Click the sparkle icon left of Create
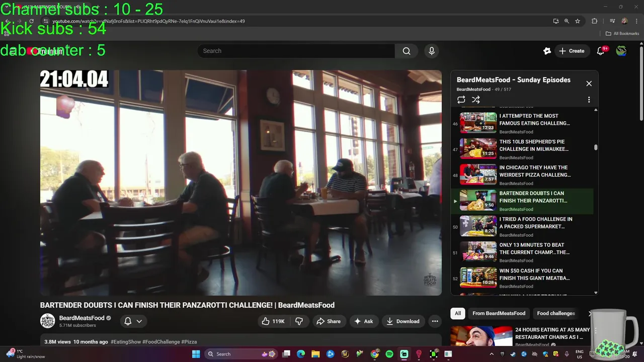The height and width of the screenshot is (362, 644). tap(547, 51)
